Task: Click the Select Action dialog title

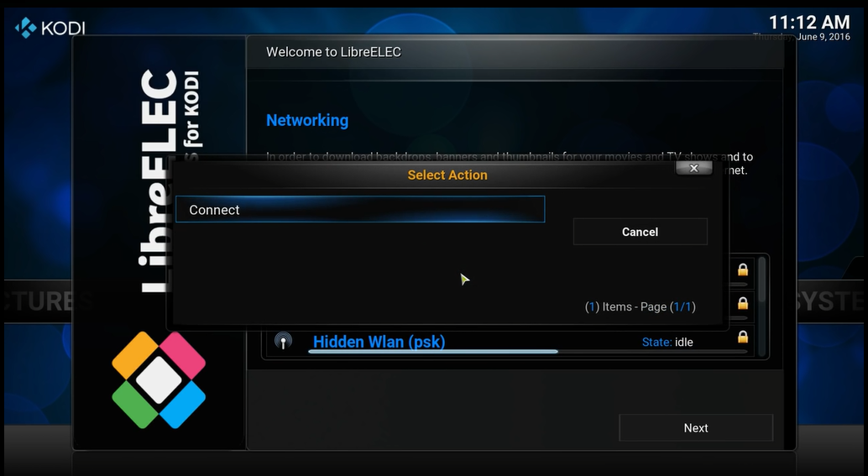Action: 447,175
